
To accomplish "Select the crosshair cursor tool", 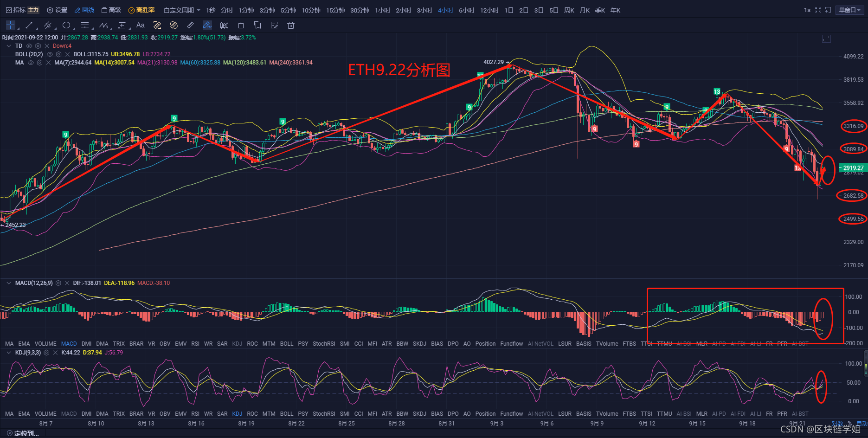I will [11, 25].
